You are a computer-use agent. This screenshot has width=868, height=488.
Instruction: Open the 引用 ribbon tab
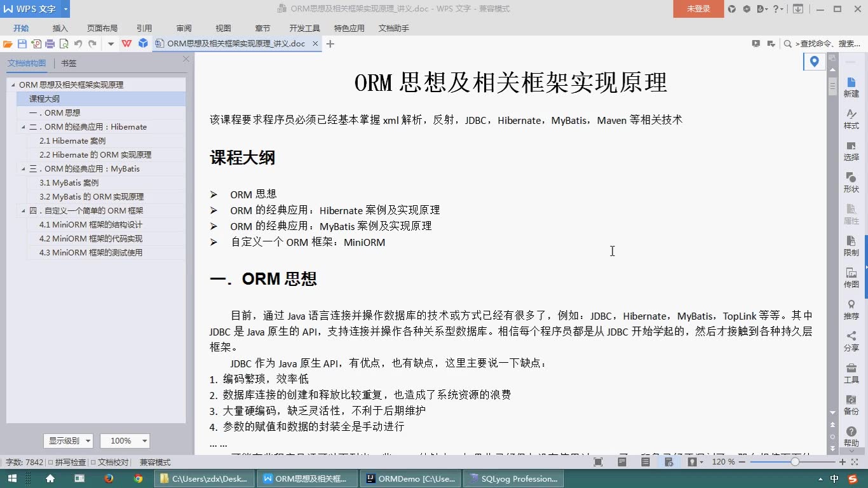coord(144,29)
